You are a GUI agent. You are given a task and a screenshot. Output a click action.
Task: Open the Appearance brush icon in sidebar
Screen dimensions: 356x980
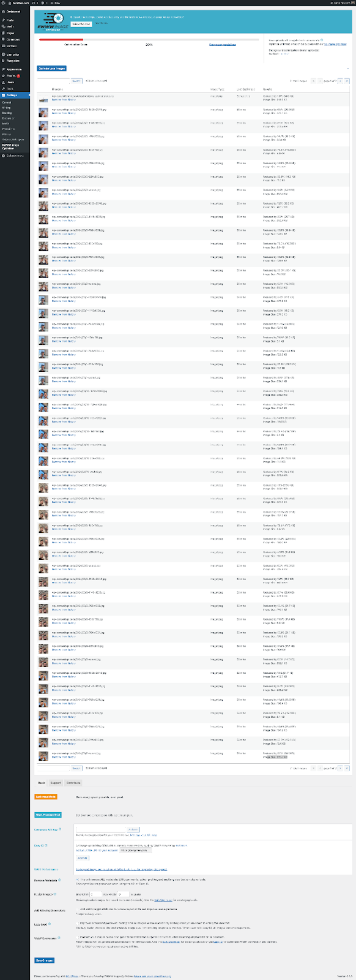coord(4,69)
